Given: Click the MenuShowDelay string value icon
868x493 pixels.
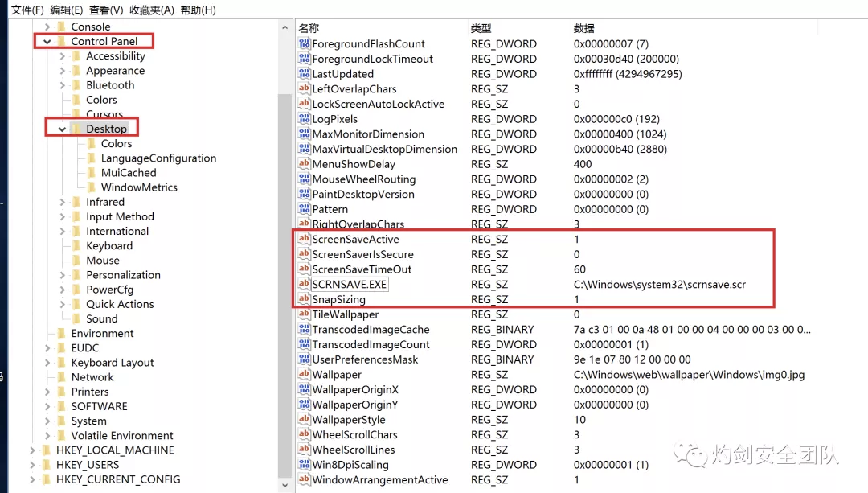Looking at the screenshot, I should point(304,163).
